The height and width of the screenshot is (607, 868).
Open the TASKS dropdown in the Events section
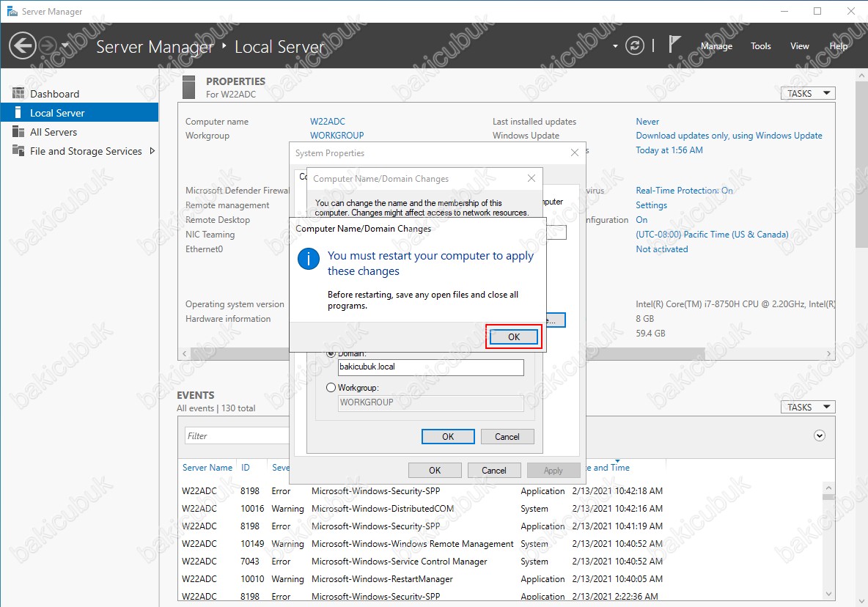(808, 407)
